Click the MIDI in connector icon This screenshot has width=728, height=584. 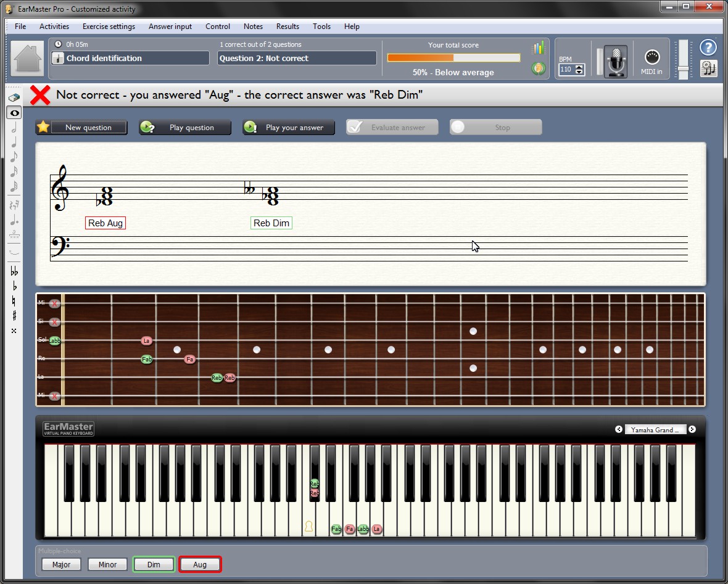click(652, 58)
